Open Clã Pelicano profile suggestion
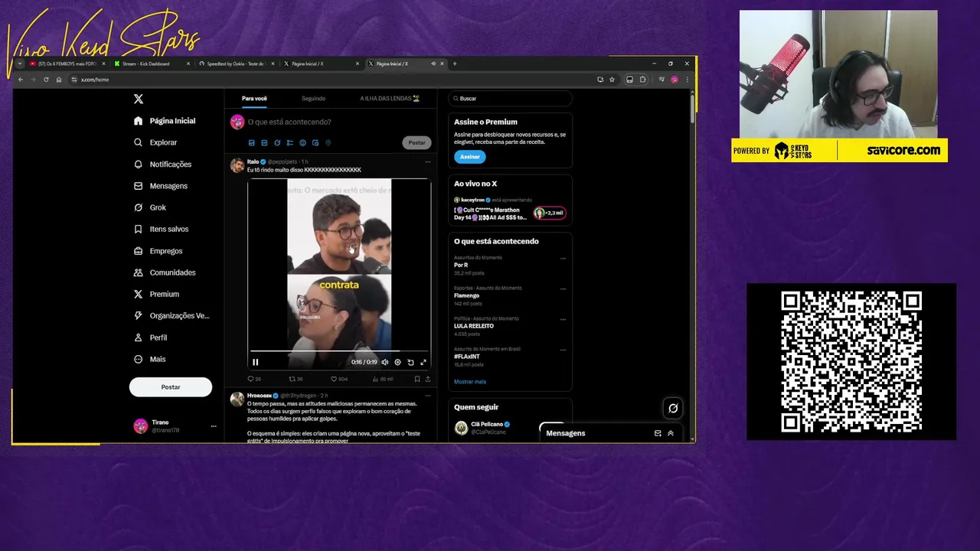The height and width of the screenshot is (551, 980). point(510,428)
